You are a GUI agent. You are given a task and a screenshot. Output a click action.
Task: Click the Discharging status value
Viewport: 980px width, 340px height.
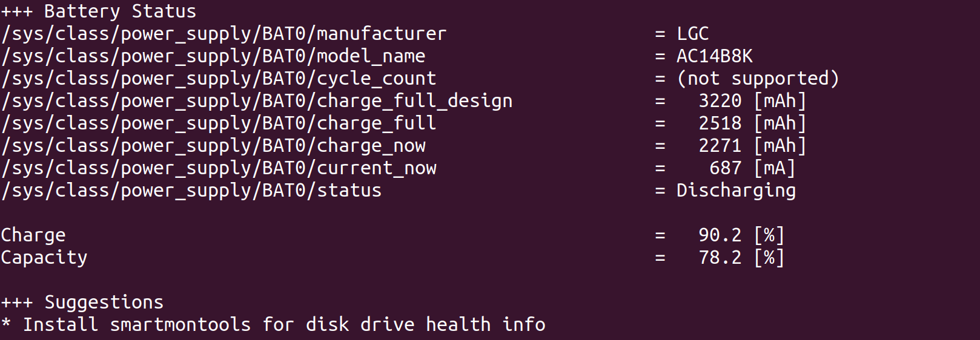(x=736, y=191)
